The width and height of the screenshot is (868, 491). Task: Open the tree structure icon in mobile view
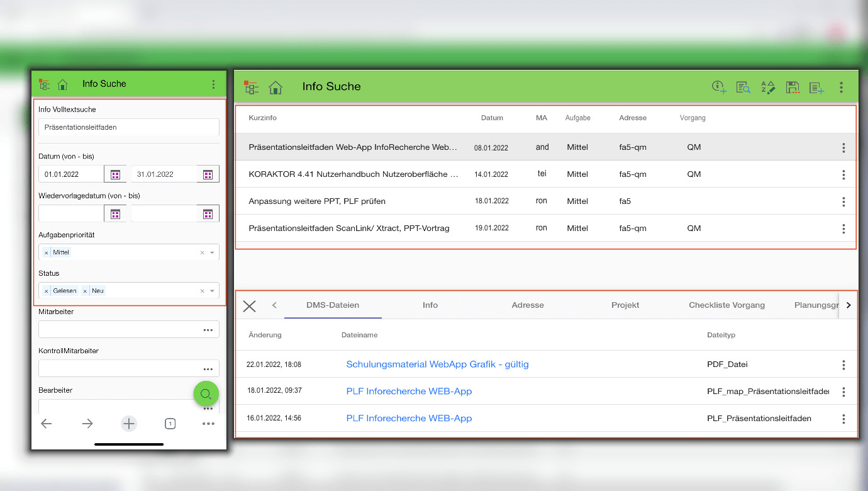[44, 84]
